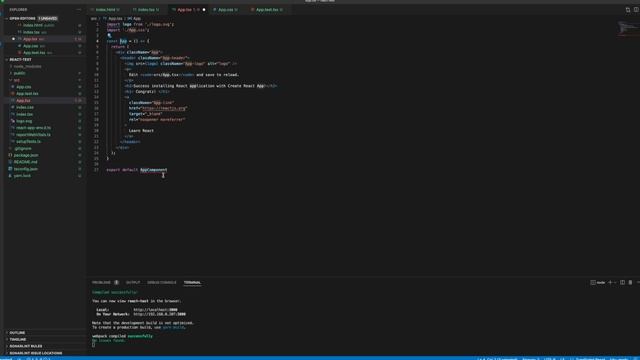Viewport: 640px width, 360px height.
Task: Click the UTF-8 encoding status bar item
Action: coord(550,359)
